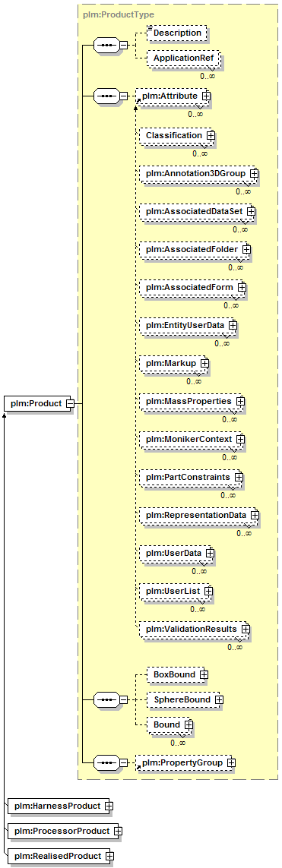
Task: Collapse the sequence containing Description
Action: [x=123, y=46]
